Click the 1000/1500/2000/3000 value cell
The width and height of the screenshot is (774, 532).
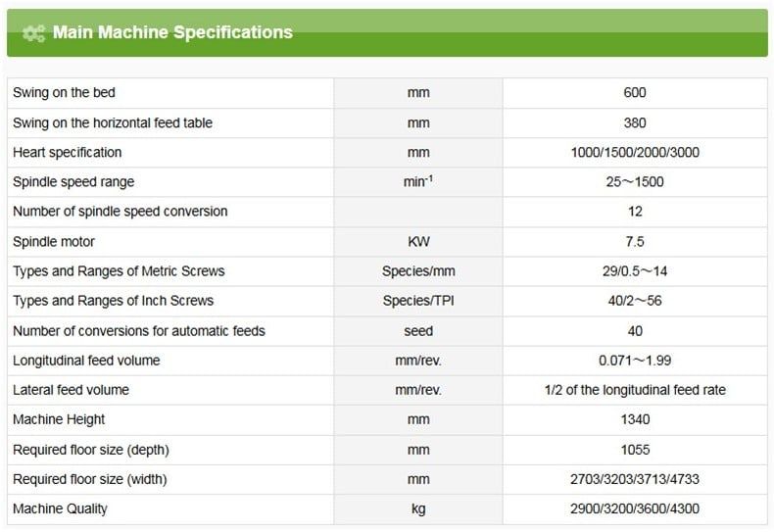(634, 153)
